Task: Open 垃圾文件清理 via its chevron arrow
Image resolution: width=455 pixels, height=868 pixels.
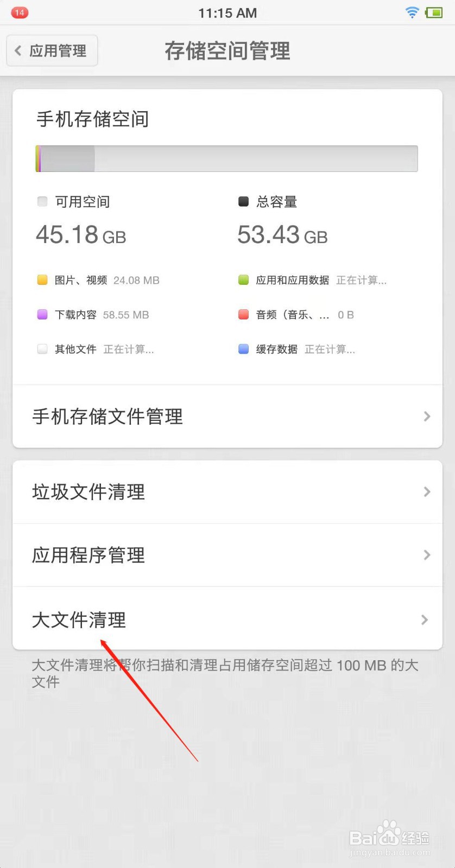Action: (427, 492)
